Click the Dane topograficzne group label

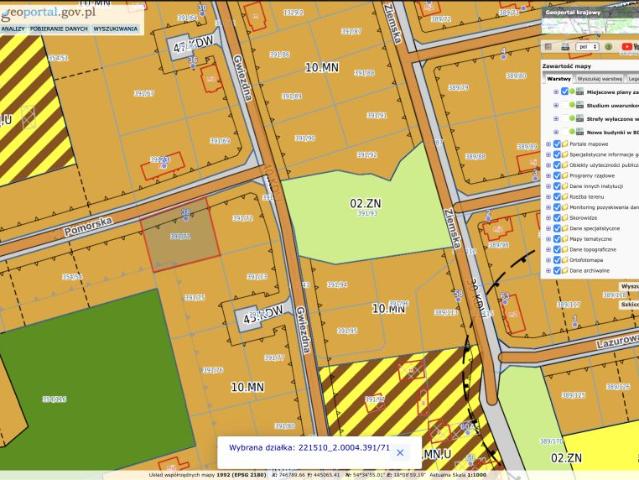pos(593,249)
